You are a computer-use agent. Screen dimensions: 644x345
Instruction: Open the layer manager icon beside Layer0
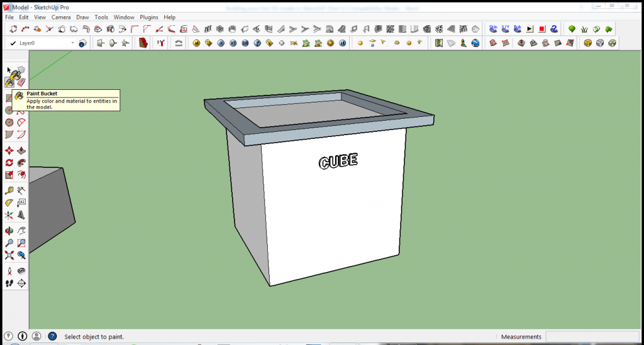[82, 43]
